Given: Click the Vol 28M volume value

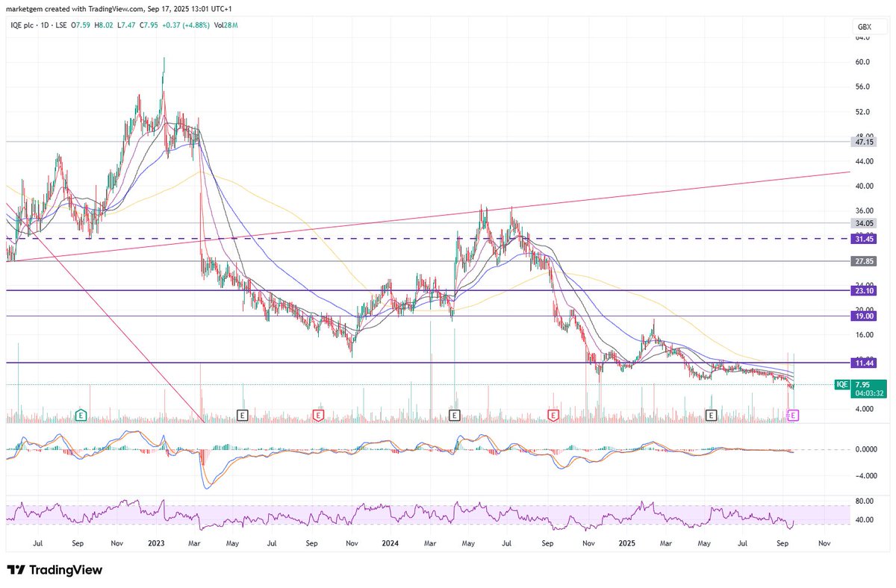Looking at the screenshot, I should (225, 25).
